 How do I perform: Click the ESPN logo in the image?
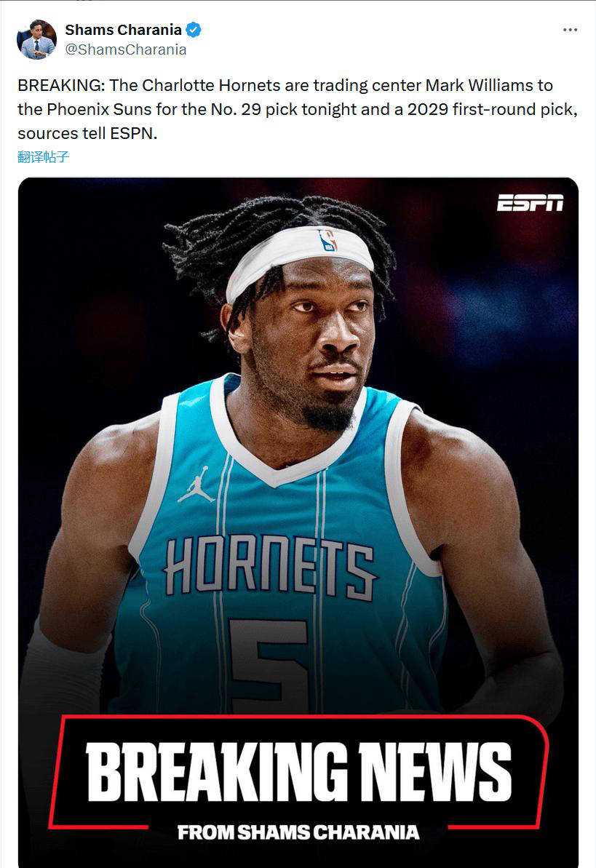coord(530,202)
